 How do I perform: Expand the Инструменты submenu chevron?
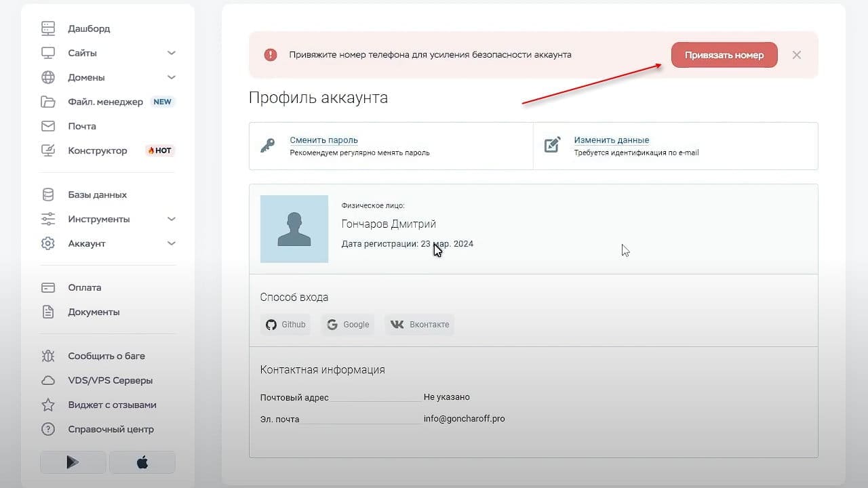(x=172, y=219)
